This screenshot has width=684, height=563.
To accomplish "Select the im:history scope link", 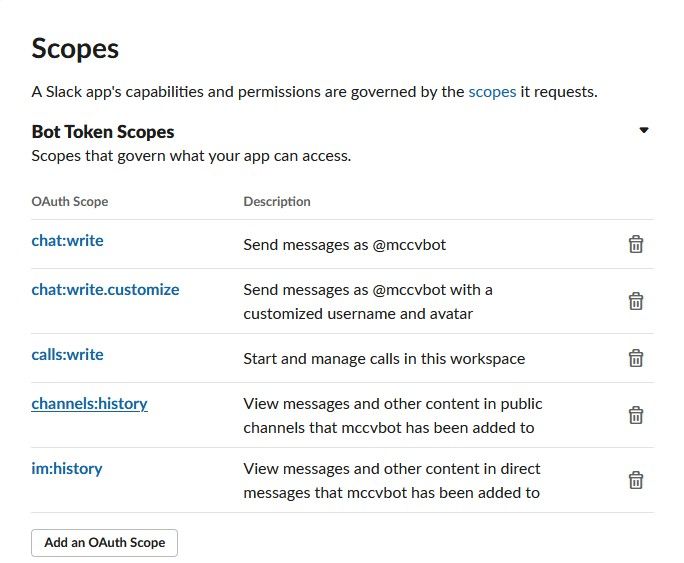I will [x=66, y=468].
